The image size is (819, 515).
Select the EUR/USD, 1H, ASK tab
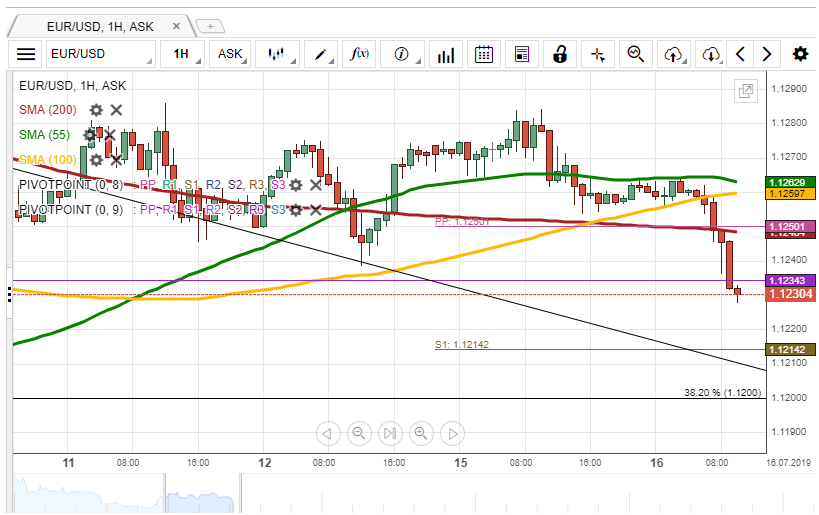[99, 26]
